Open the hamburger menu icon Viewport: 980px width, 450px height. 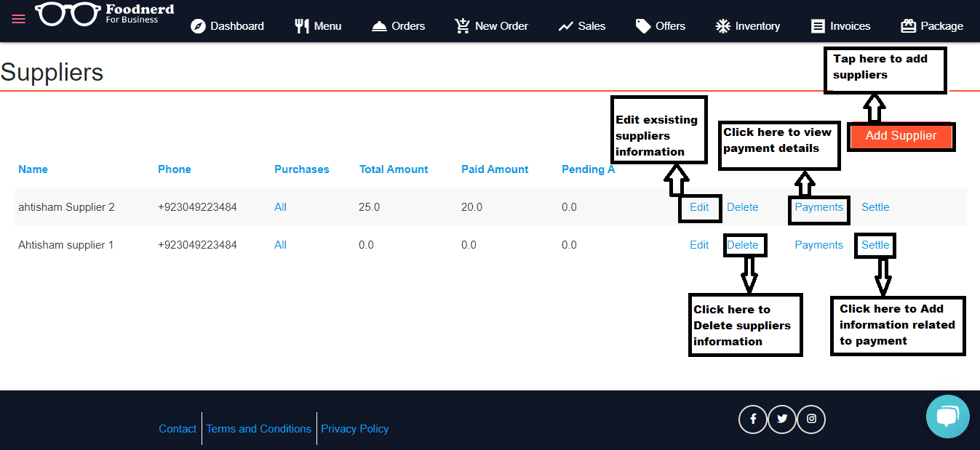click(18, 19)
